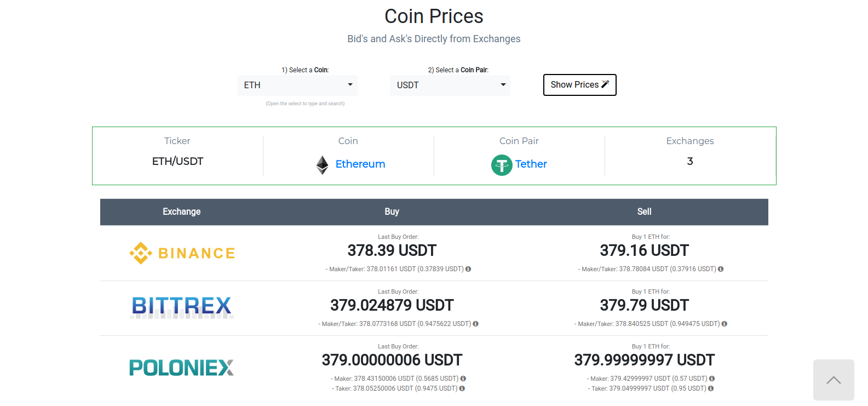Click the Coin Prices page heading
The width and height of the screenshot is (868, 406).
[434, 16]
